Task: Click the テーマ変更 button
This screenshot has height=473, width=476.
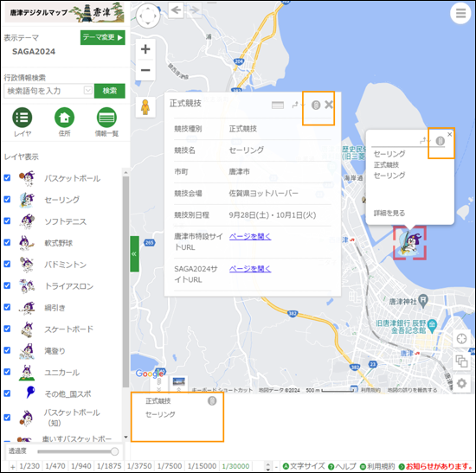Action: pyautogui.click(x=103, y=38)
